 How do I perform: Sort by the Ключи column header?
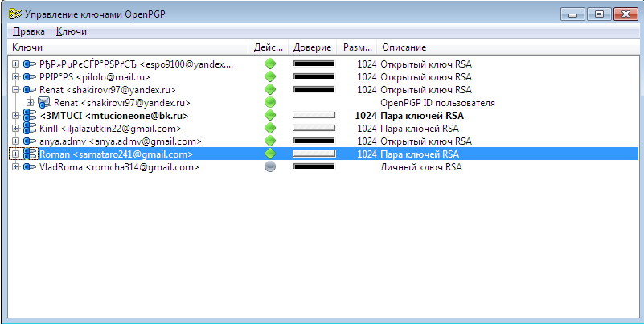tap(128, 47)
